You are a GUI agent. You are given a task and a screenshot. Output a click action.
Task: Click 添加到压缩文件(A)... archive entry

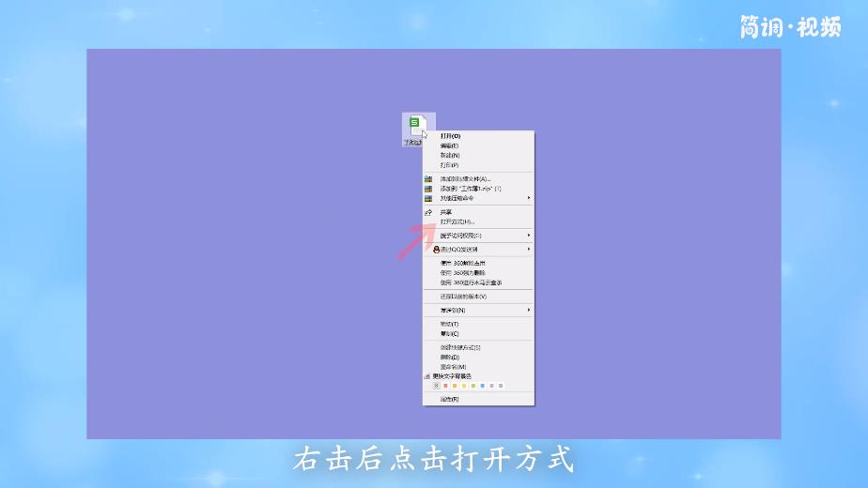click(x=478, y=179)
